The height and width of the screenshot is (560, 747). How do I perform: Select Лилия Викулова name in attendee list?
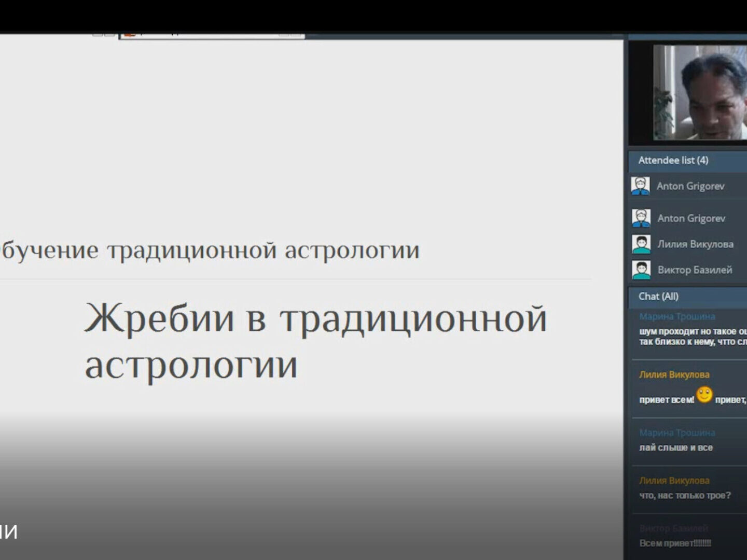pos(695,244)
